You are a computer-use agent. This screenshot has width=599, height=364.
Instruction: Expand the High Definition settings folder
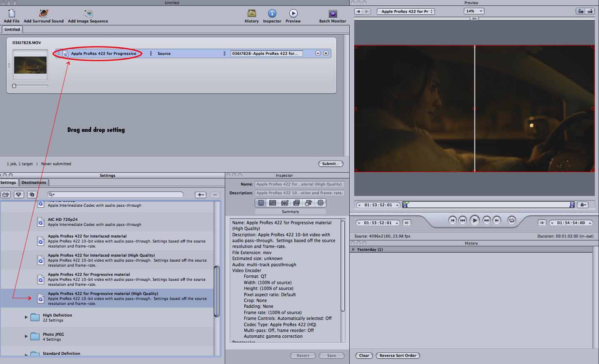coord(26,317)
